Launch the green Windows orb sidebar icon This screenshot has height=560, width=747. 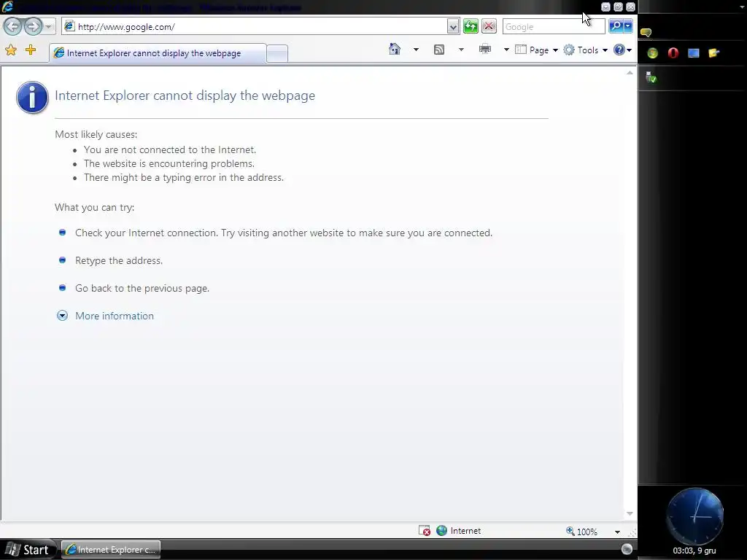[653, 52]
